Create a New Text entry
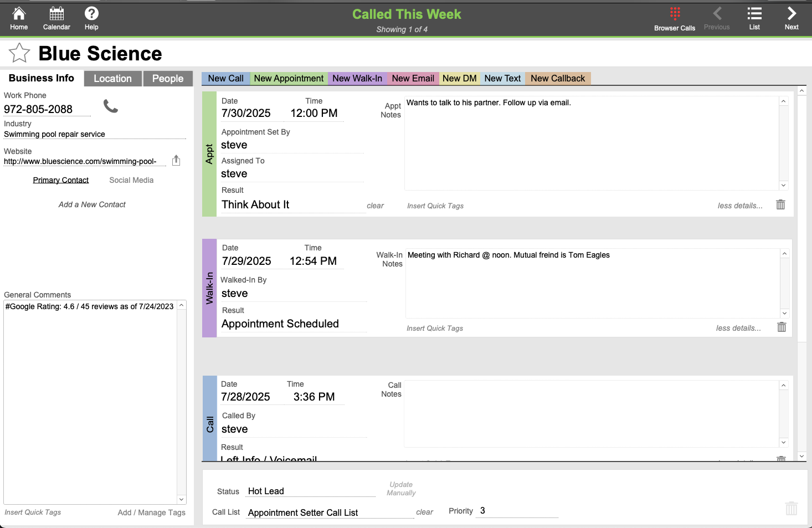812x528 pixels. (502, 79)
